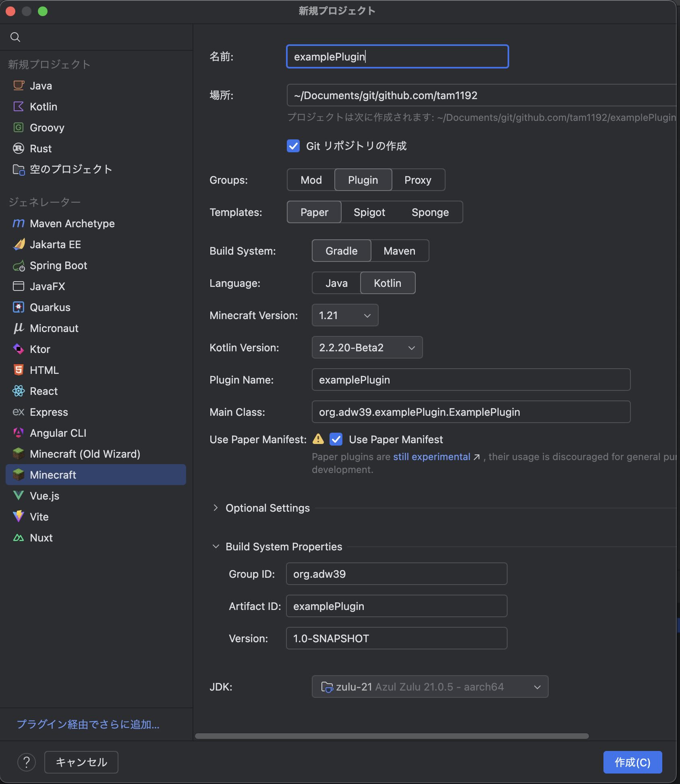
Task: Switch Groups to Proxy
Action: point(418,180)
